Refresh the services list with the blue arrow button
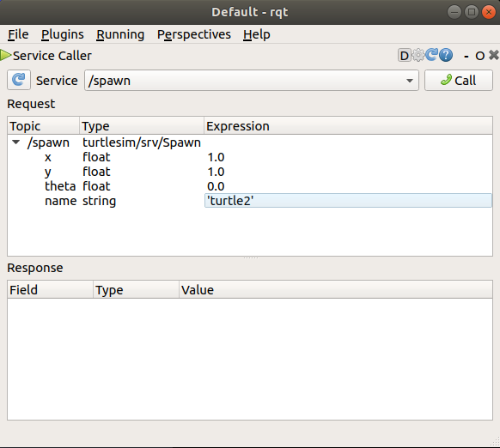 click(19, 80)
